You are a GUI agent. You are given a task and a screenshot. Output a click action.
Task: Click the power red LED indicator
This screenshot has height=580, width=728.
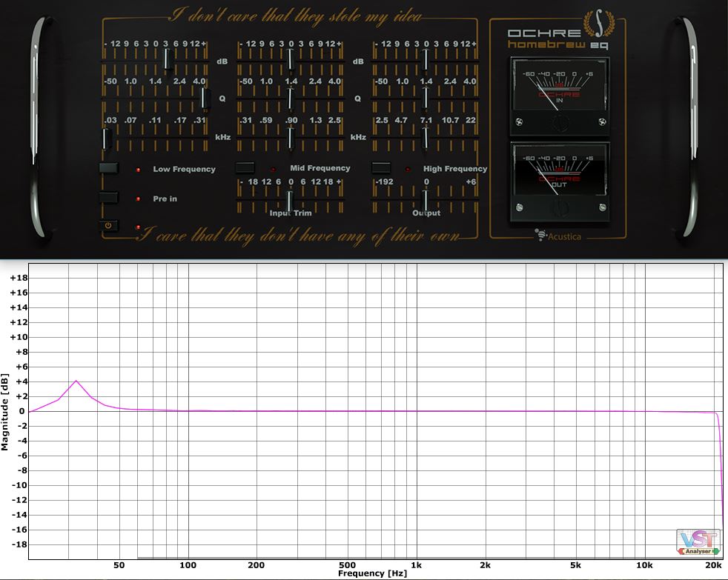tap(138, 227)
